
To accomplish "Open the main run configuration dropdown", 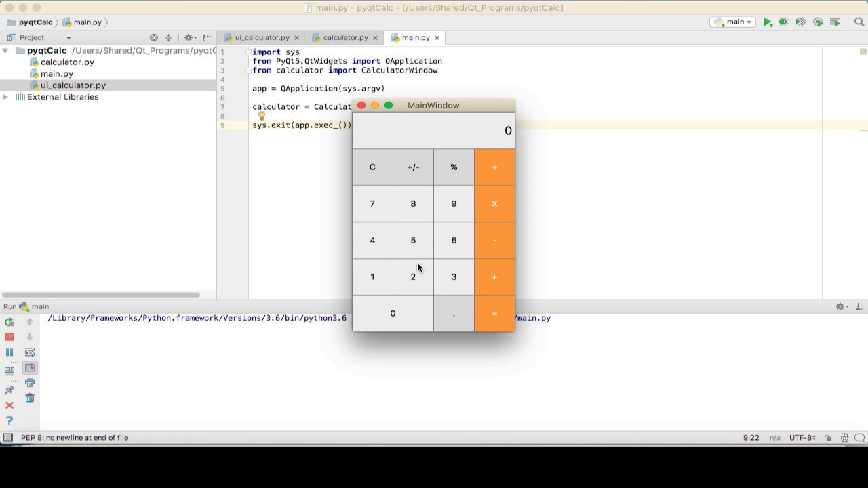I will pyautogui.click(x=732, y=22).
